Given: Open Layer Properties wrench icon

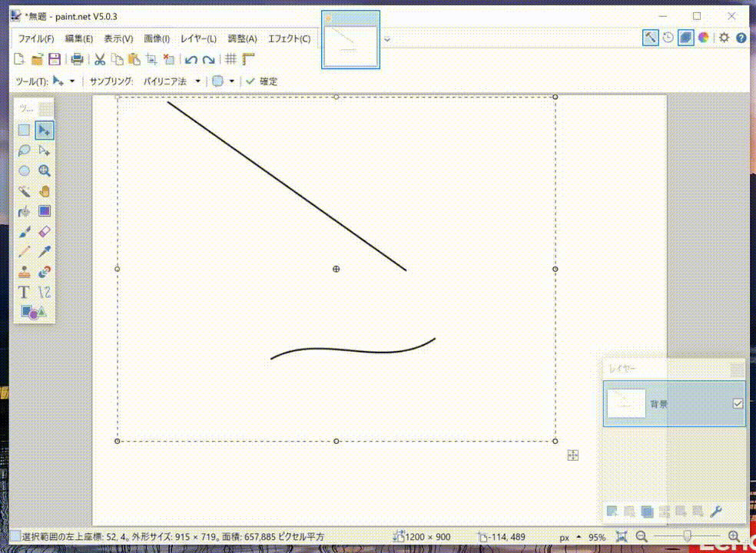Looking at the screenshot, I should pos(716,511).
